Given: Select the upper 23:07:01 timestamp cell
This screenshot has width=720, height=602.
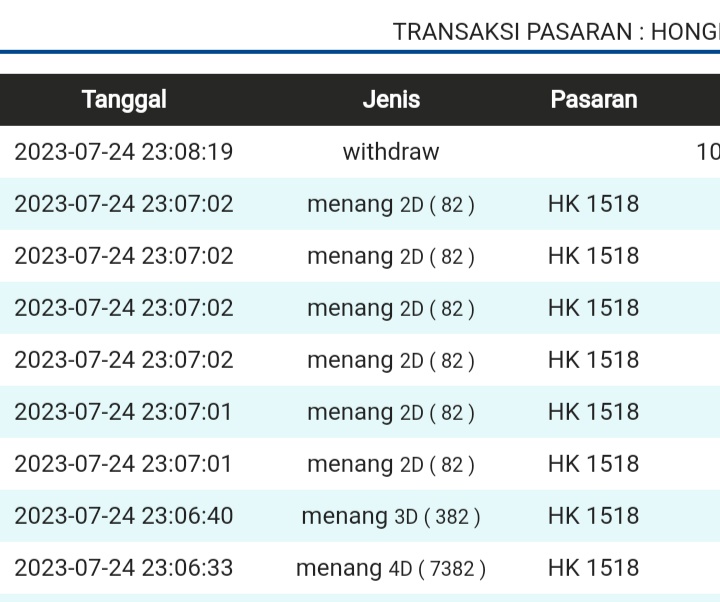Looking at the screenshot, I should click(x=124, y=412).
